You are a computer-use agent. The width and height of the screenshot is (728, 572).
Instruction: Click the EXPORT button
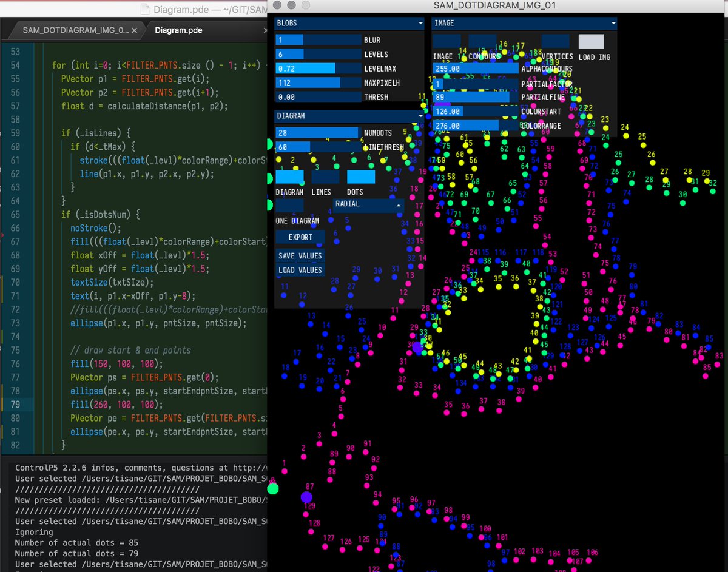coord(300,237)
